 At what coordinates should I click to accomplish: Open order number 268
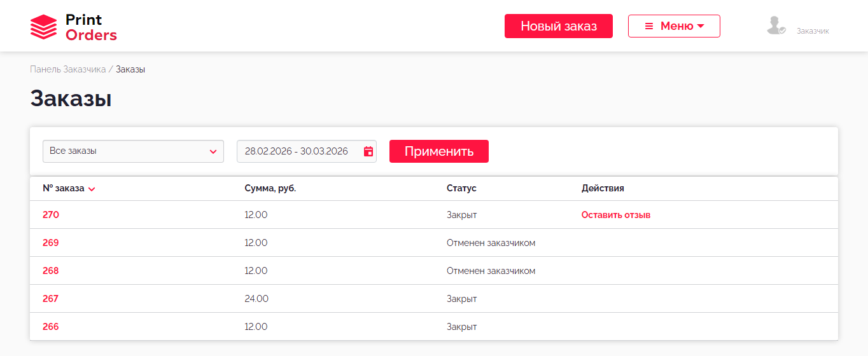click(x=51, y=271)
